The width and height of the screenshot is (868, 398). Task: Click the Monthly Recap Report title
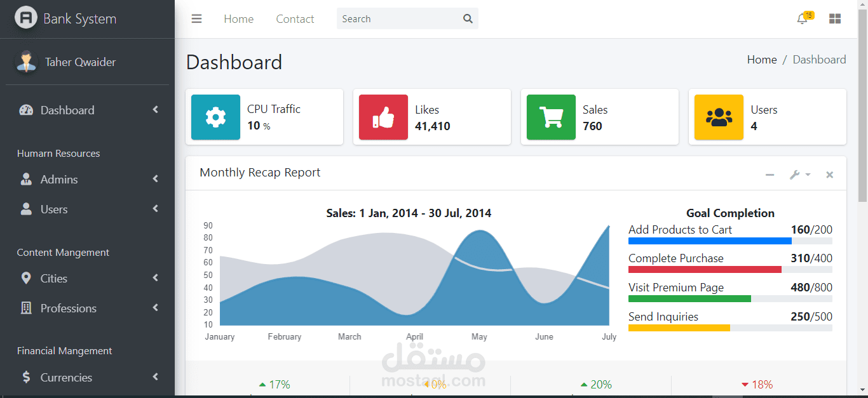point(260,172)
